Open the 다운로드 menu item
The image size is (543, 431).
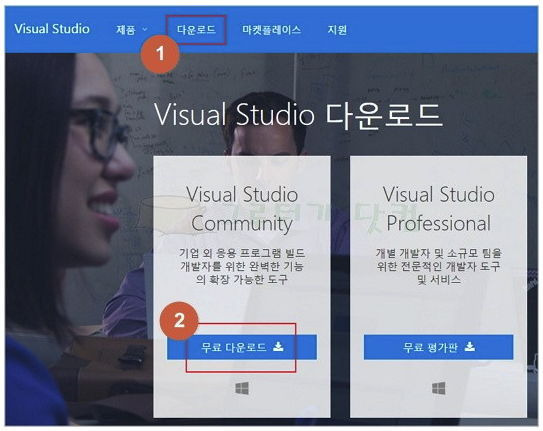pyautogui.click(x=196, y=30)
